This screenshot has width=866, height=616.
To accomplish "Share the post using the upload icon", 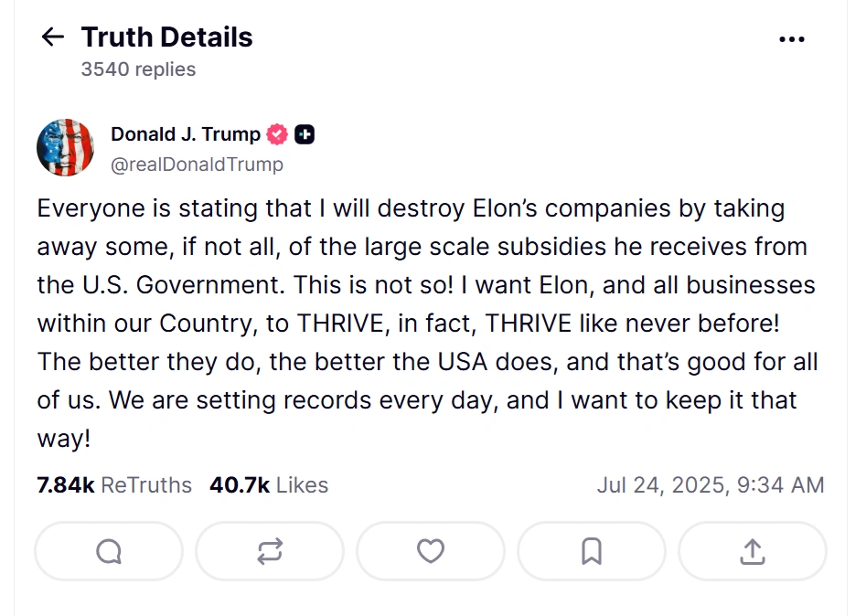I will click(x=752, y=551).
